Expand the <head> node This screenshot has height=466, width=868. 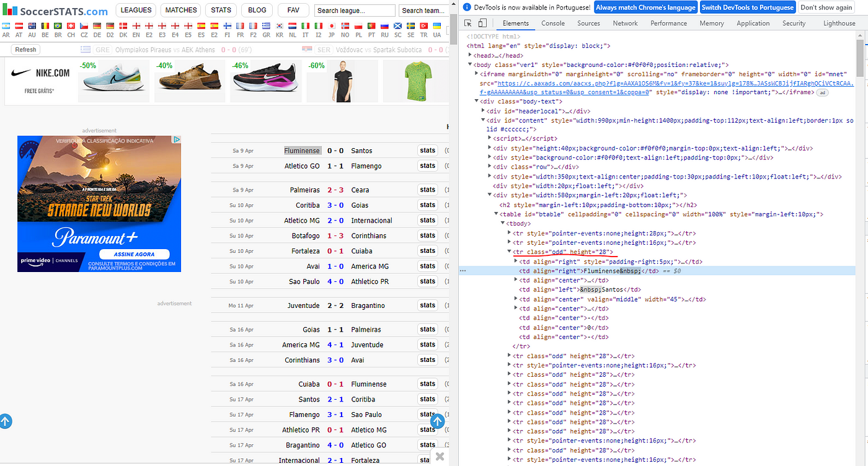[471, 55]
